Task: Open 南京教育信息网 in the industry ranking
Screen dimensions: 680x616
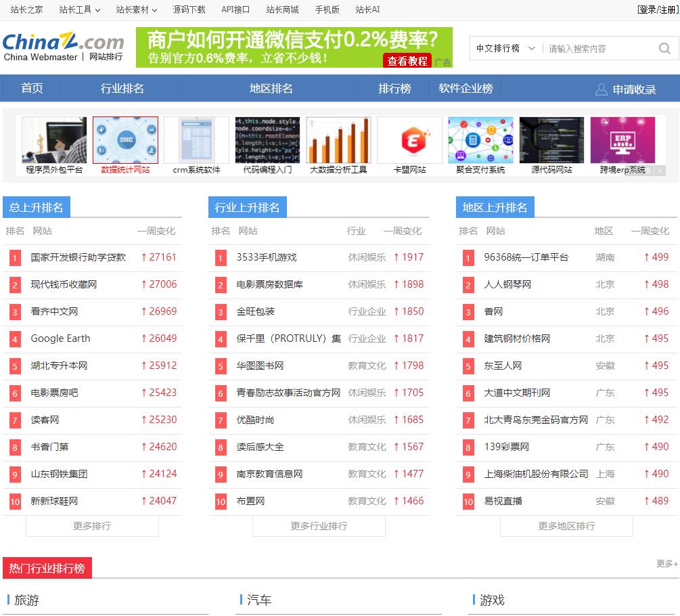Action: 269,474
